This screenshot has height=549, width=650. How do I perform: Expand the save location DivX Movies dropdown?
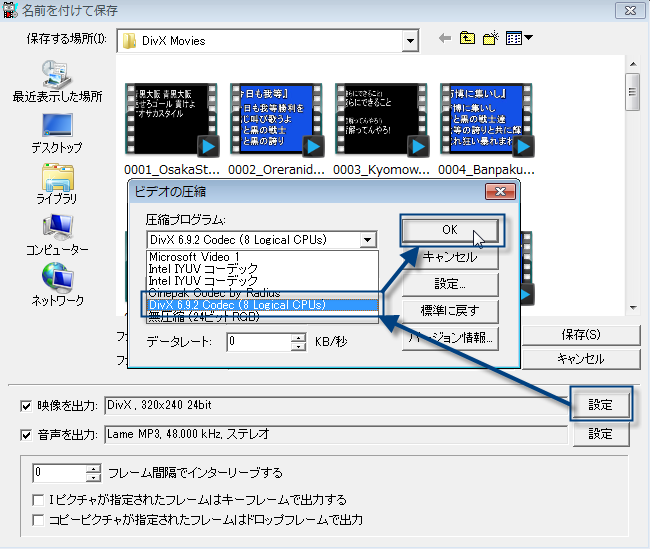point(409,41)
